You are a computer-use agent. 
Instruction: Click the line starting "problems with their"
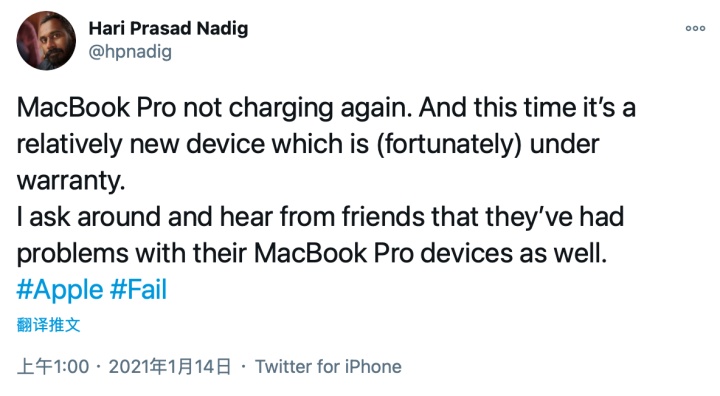click(312, 254)
